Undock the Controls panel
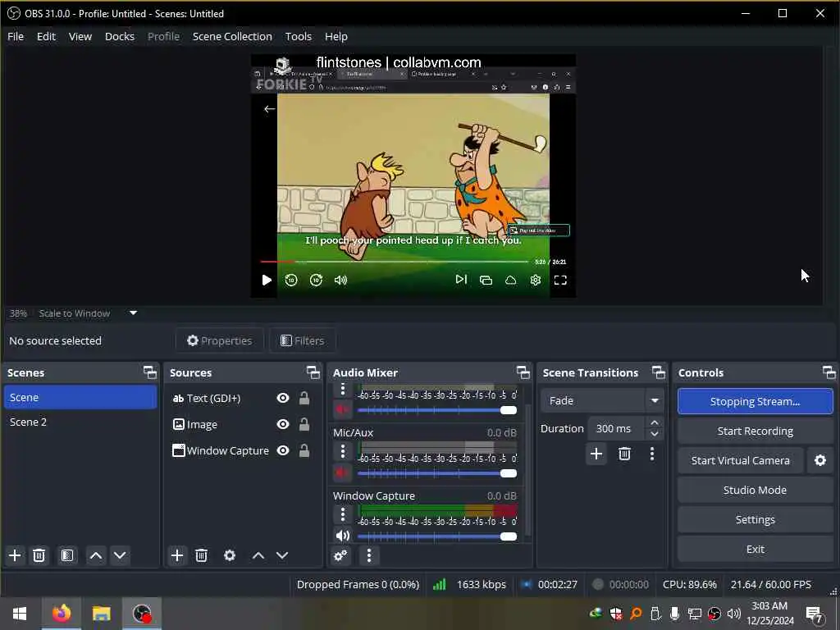840x630 pixels. click(829, 372)
